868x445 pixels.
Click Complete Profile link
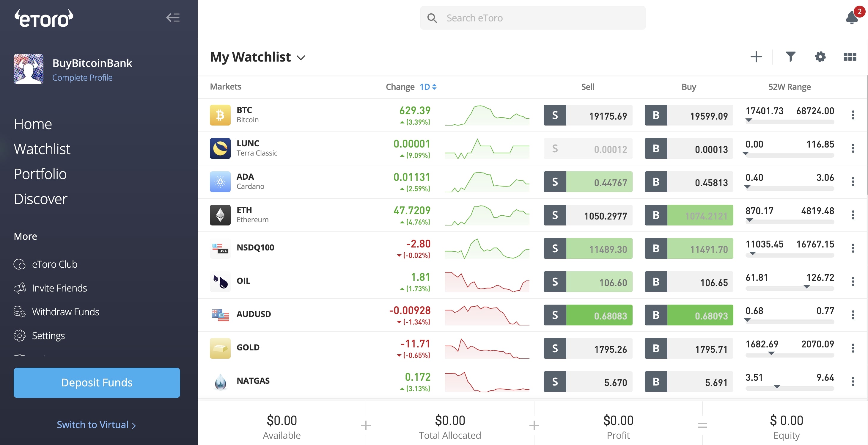tap(83, 78)
